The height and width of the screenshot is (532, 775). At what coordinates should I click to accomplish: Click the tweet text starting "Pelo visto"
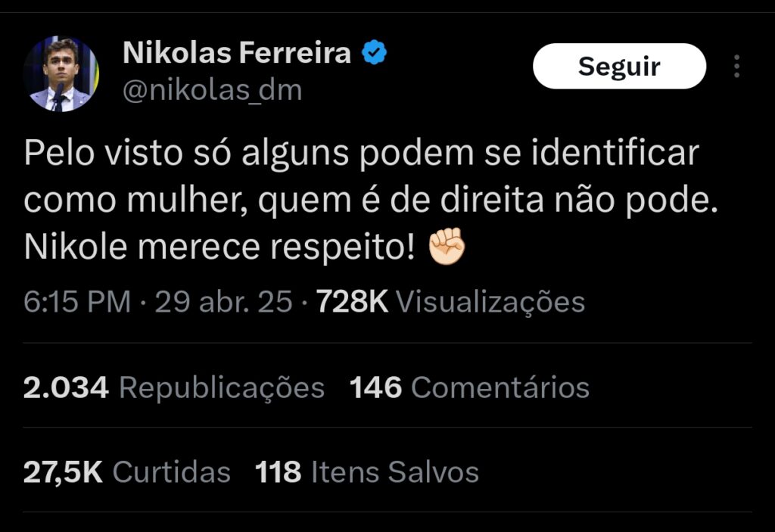point(359,154)
